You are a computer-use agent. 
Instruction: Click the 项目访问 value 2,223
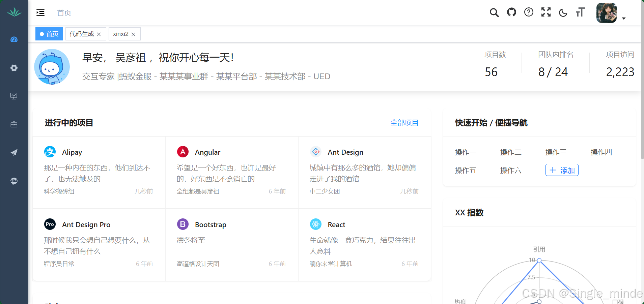[x=620, y=72]
